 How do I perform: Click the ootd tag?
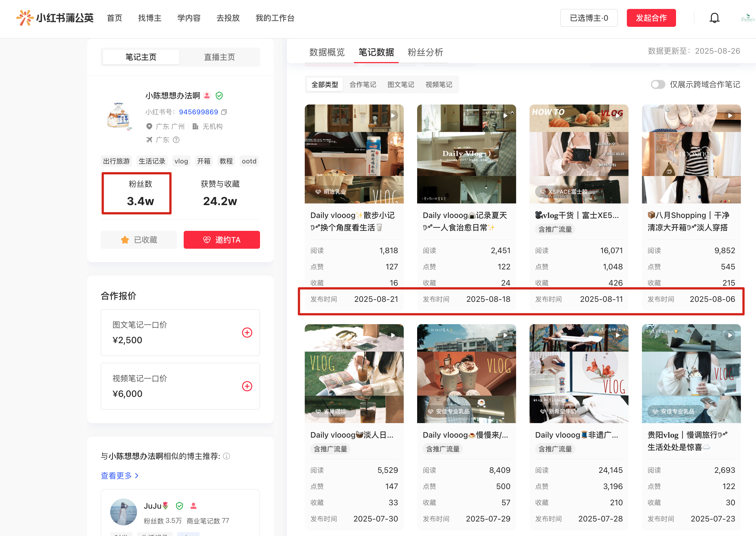(x=249, y=161)
